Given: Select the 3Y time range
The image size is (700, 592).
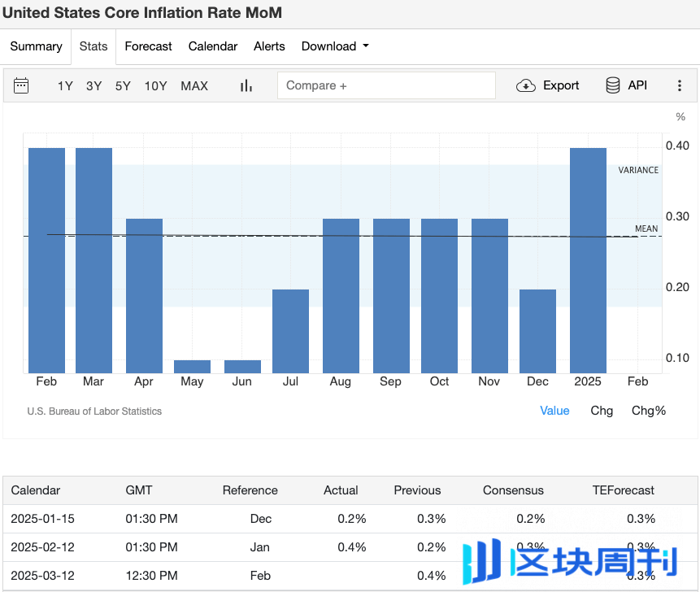Looking at the screenshot, I should point(94,85).
